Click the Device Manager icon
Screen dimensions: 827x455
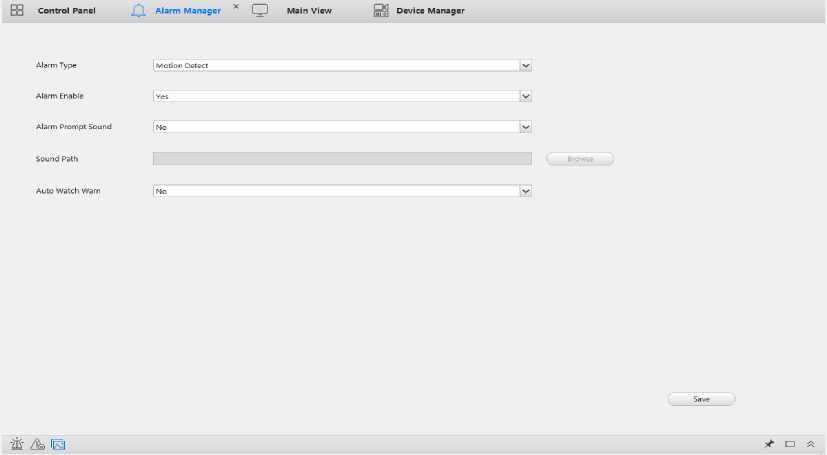pyautogui.click(x=381, y=10)
